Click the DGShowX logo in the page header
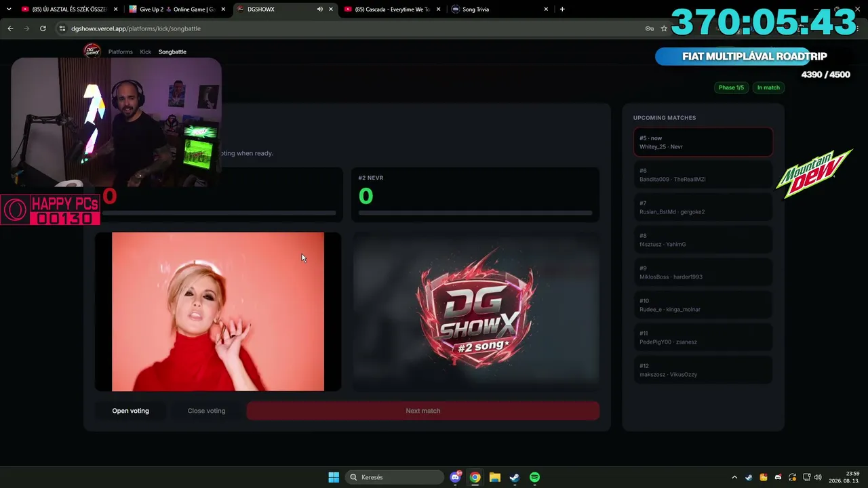868x488 pixels. pos(92,51)
